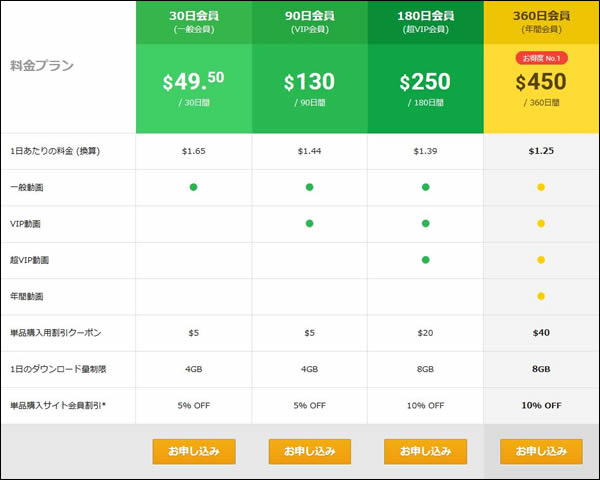Apply for the 360日会員 annual plan

point(541,451)
